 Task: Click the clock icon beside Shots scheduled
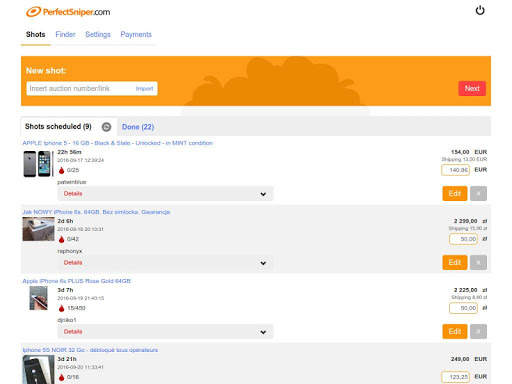tap(106, 127)
